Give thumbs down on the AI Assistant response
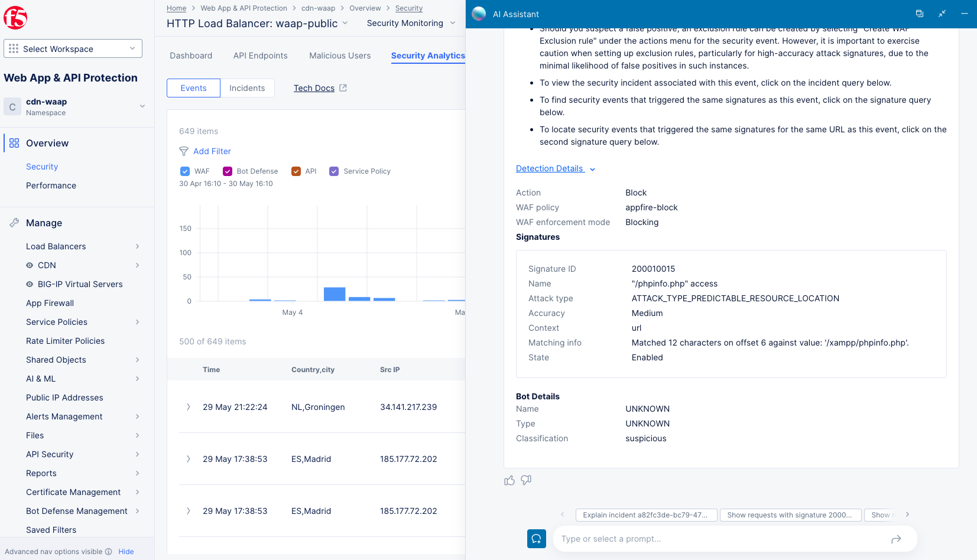 point(526,480)
